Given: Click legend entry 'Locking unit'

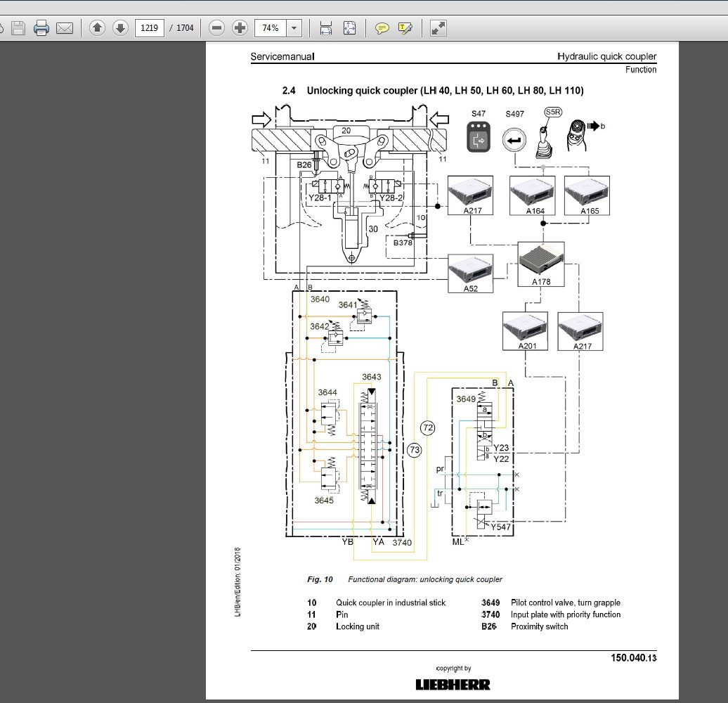Looking at the screenshot, I should (x=358, y=626).
